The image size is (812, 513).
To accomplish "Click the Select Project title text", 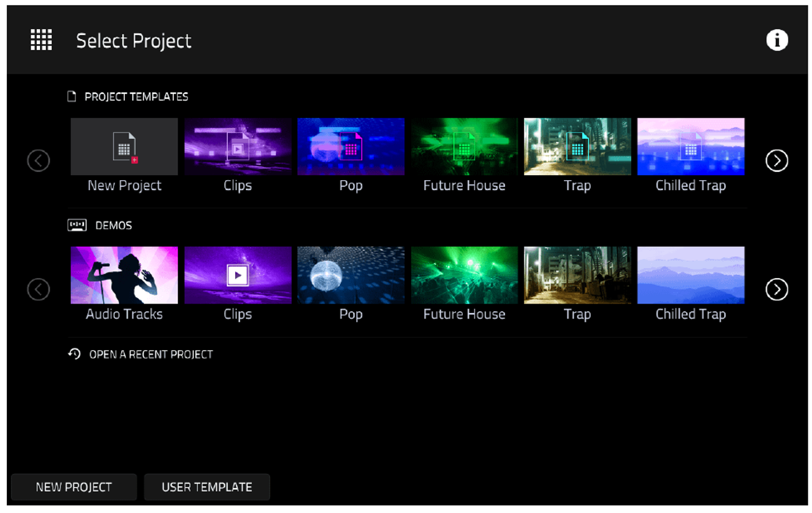I will click(x=133, y=41).
